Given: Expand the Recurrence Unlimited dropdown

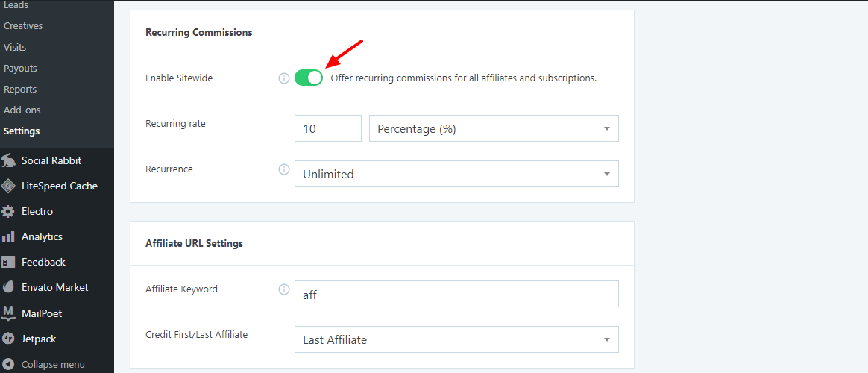Looking at the screenshot, I should [456, 174].
